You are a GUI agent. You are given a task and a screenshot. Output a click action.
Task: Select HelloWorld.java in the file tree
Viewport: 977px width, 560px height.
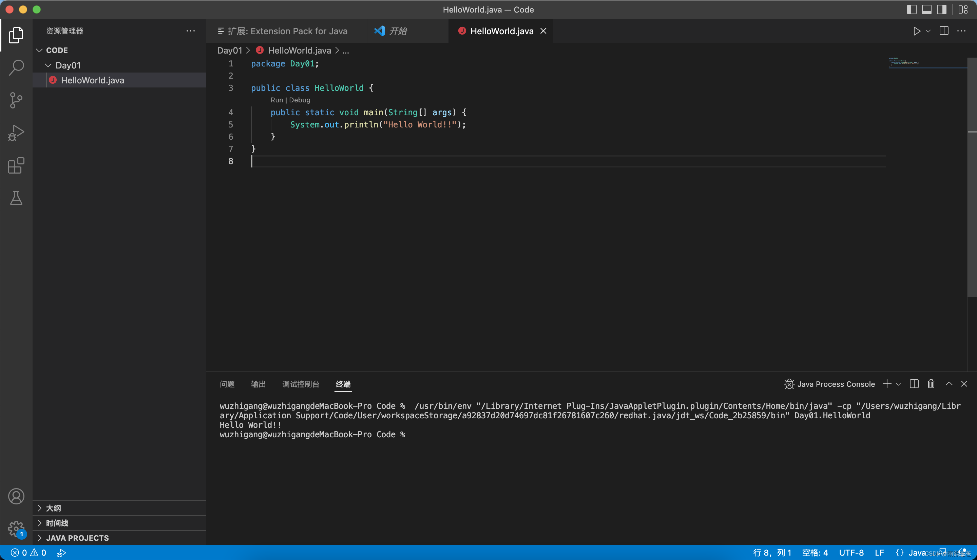(119, 80)
